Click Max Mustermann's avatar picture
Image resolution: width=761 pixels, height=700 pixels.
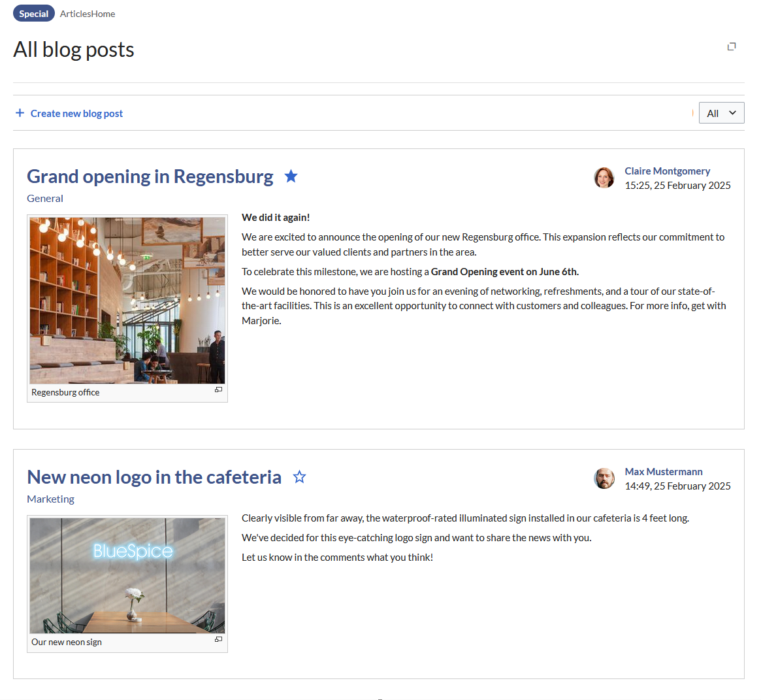pyautogui.click(x=604, y=478)
